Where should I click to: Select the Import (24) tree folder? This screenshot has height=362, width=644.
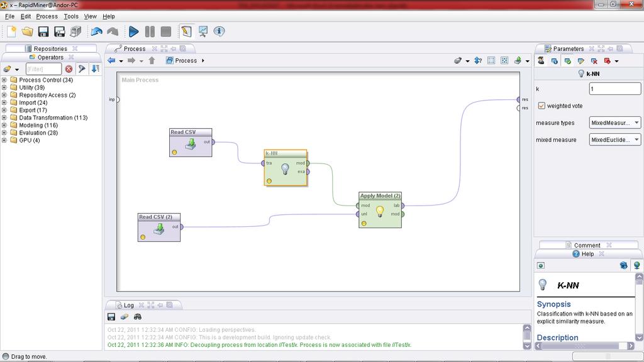pos(33,102)
